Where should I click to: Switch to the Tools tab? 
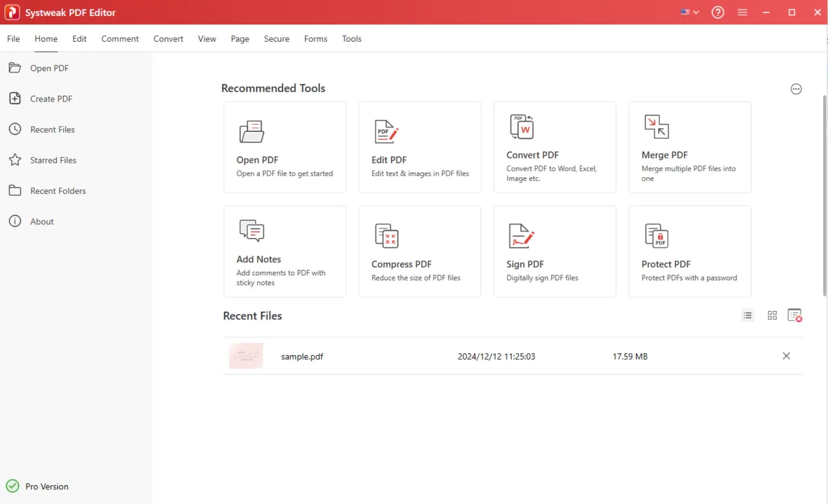click(352, 39)
